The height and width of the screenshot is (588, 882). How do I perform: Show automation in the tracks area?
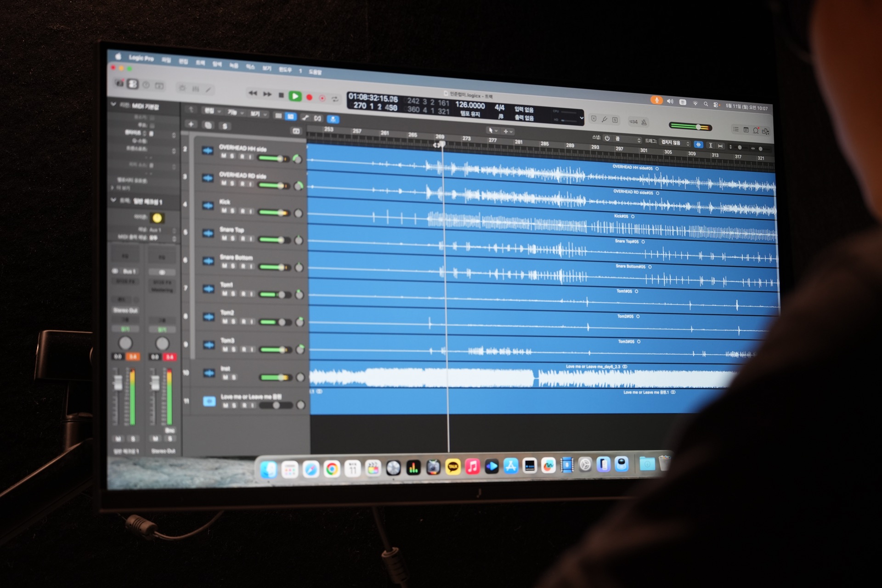pyautogui.click(x=305, y=118)
